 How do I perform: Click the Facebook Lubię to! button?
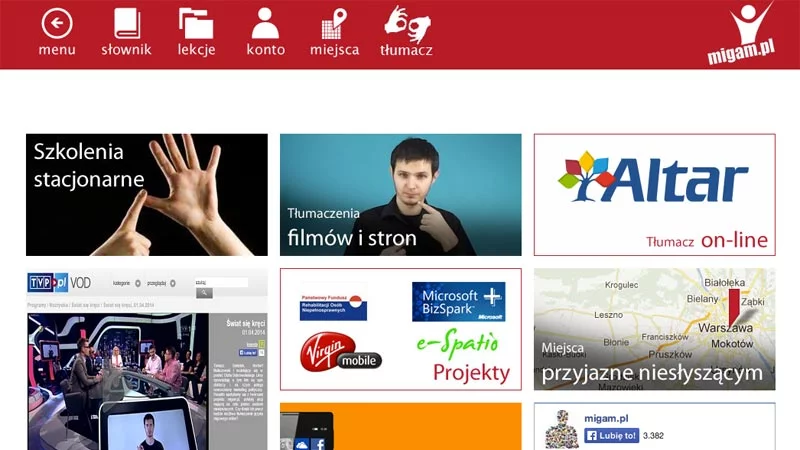tap(611, 435)
